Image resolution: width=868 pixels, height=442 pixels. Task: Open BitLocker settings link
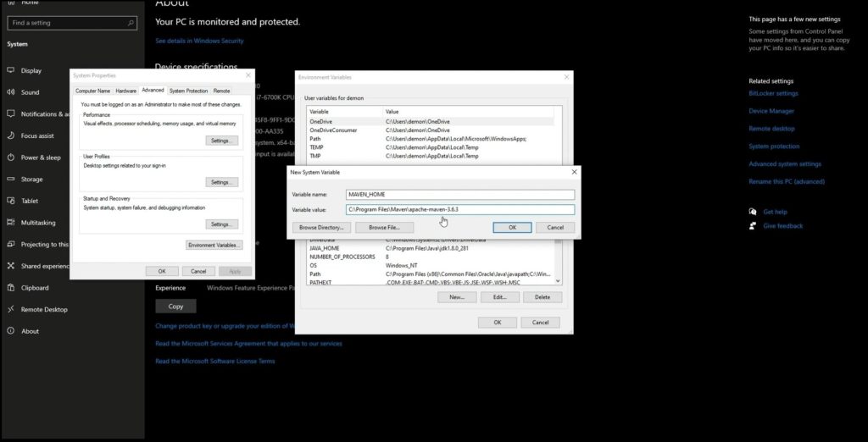click(773, 93)
